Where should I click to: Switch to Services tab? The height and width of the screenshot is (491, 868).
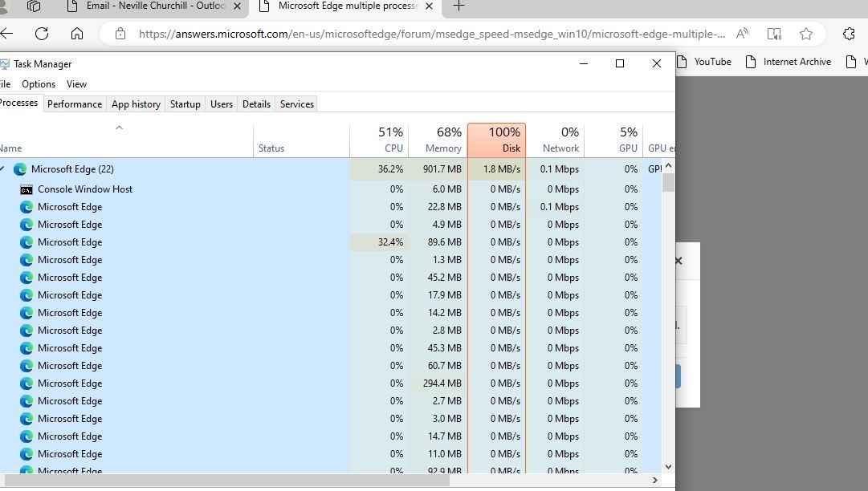pos(297,104)
